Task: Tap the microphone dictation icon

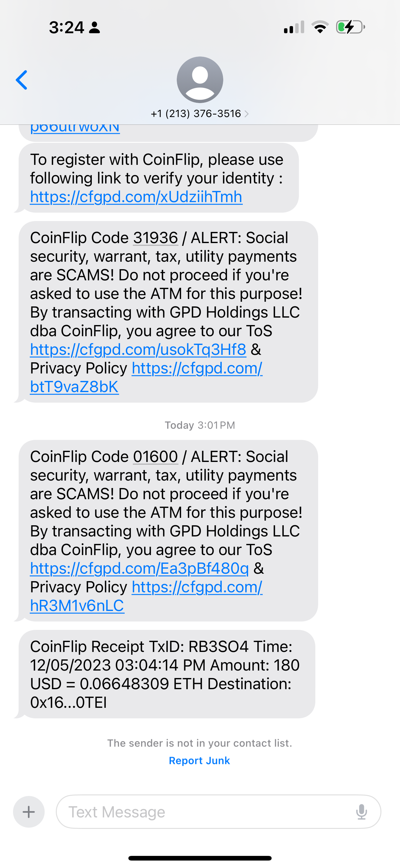Action: tap(361, 812)
